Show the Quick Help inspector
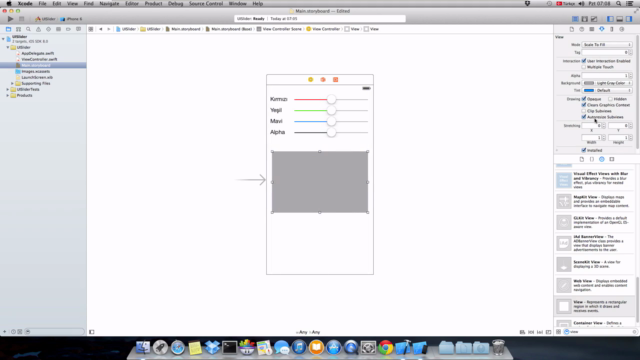This screenshot has width=640, height=360. click(x=582, y=29)
